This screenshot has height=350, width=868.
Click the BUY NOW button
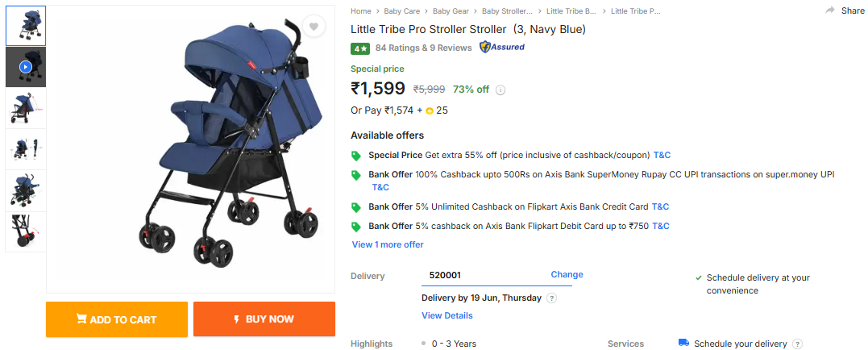(264, 319)
